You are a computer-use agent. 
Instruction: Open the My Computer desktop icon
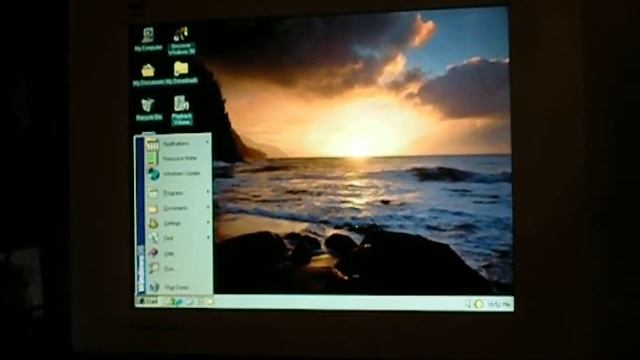(x=148, y=40)
